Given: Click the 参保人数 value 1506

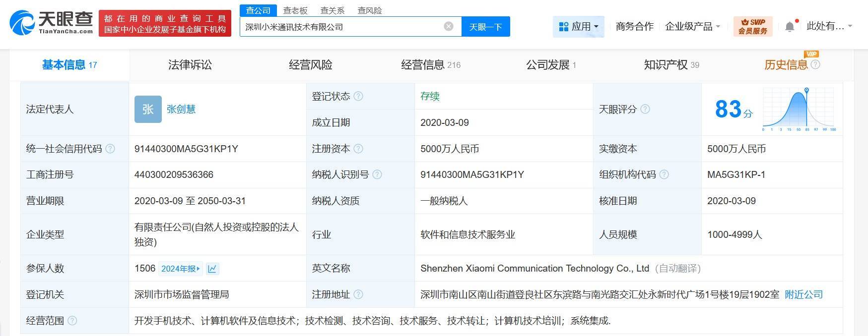Looking at the screenshot, I should tap(144, 268).
